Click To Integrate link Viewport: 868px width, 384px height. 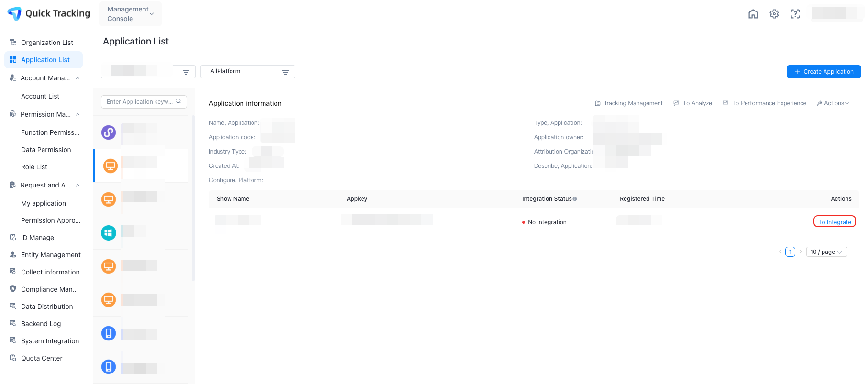click(835, 222)
